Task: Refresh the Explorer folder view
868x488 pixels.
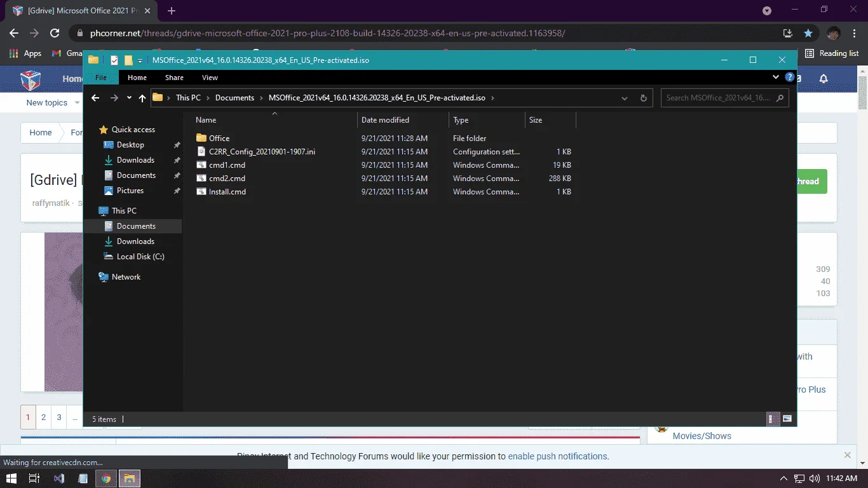Action: [x=644, y=98]
